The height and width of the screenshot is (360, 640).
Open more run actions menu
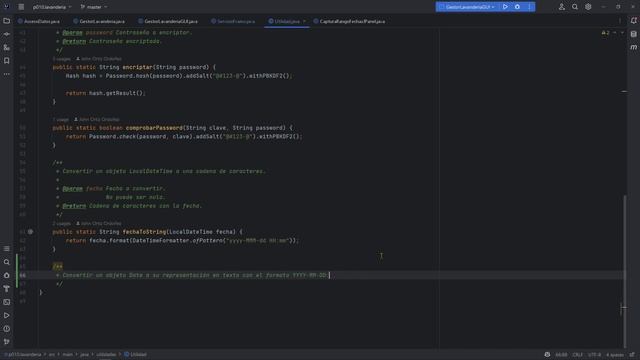point(529,7)
